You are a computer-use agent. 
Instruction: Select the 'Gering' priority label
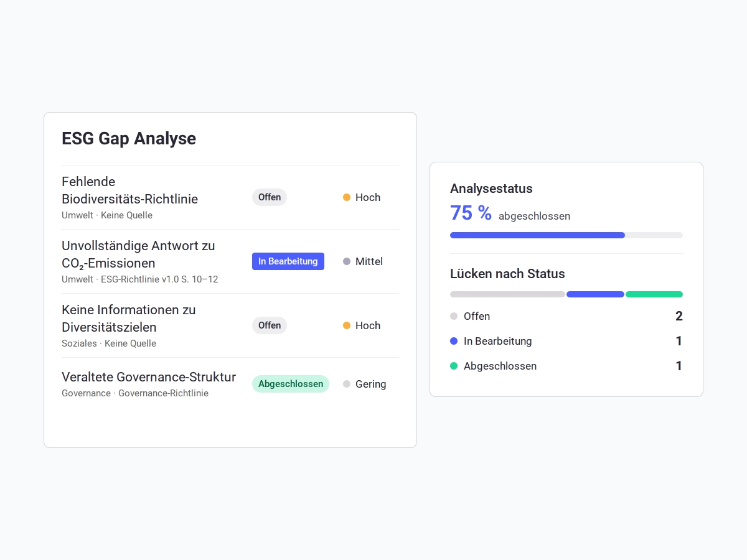[x=371, y=384]
